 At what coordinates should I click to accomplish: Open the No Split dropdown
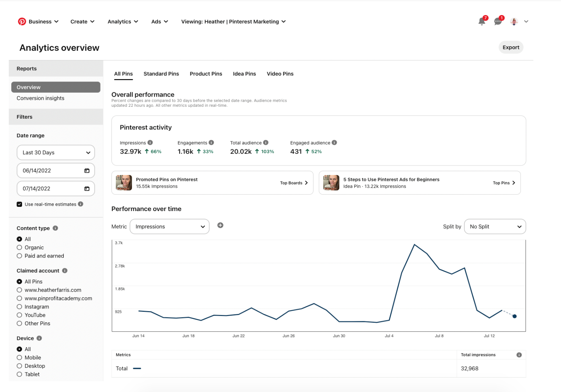pos(495,226)
